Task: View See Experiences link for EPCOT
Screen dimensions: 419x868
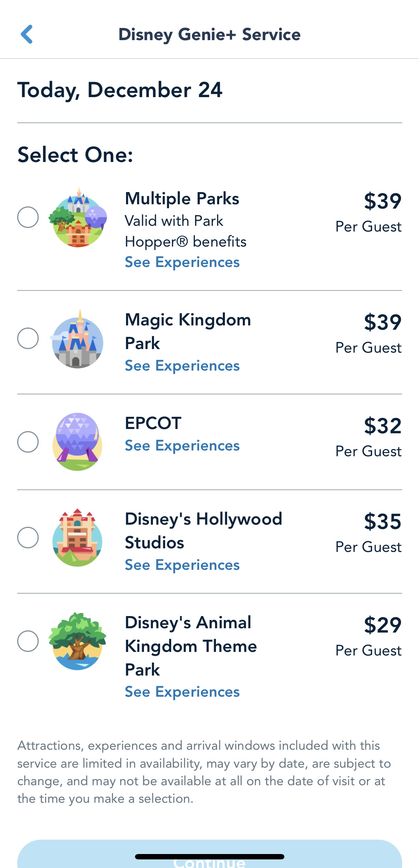Action: coord(182,446)
